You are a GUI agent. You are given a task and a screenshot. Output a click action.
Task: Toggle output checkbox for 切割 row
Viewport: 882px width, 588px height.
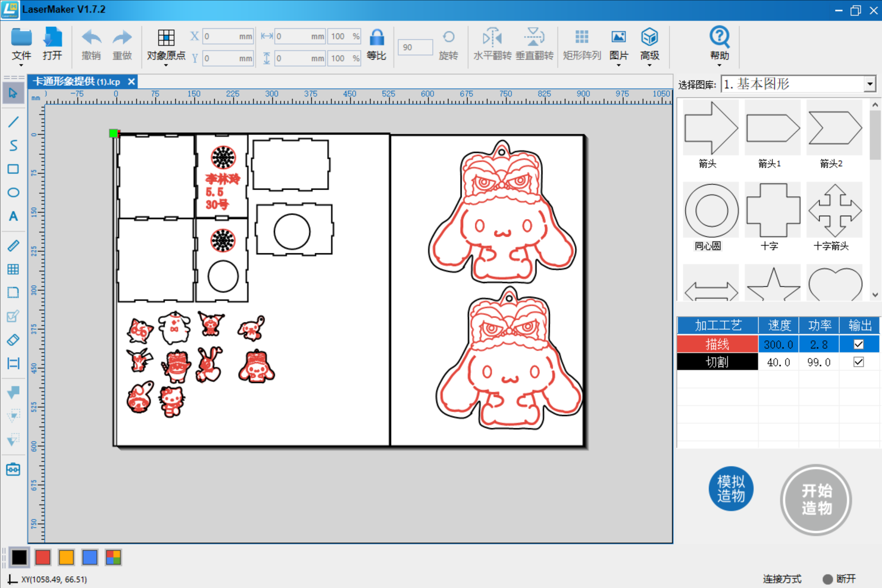tap(858, 362)
